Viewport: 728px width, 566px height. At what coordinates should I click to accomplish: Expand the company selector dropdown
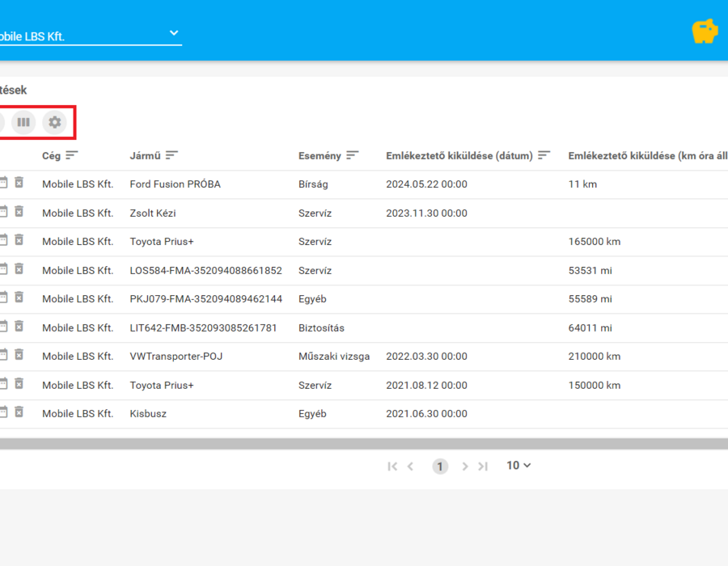(x=174, y=33)
